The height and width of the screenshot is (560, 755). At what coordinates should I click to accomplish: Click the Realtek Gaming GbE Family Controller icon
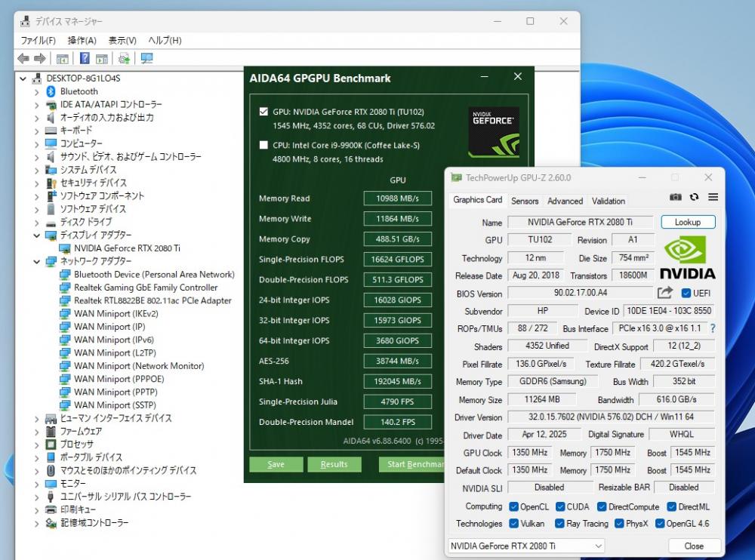[x=65, y=288]
